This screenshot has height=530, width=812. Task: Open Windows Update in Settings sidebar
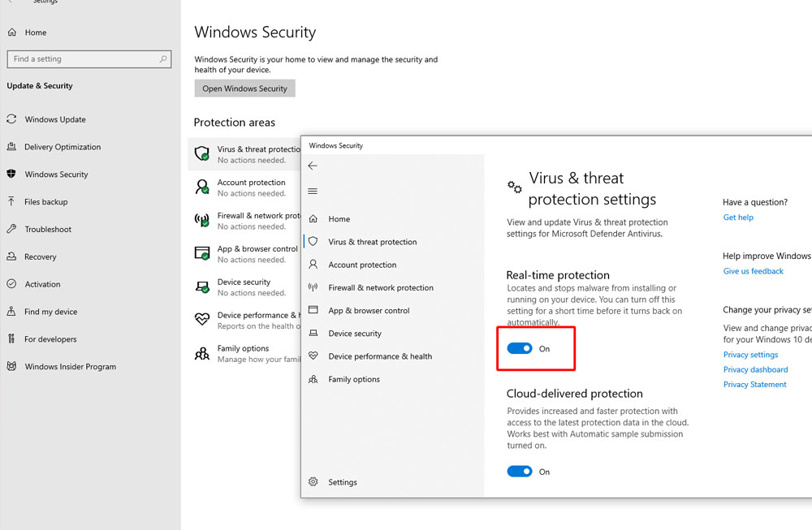54,119
